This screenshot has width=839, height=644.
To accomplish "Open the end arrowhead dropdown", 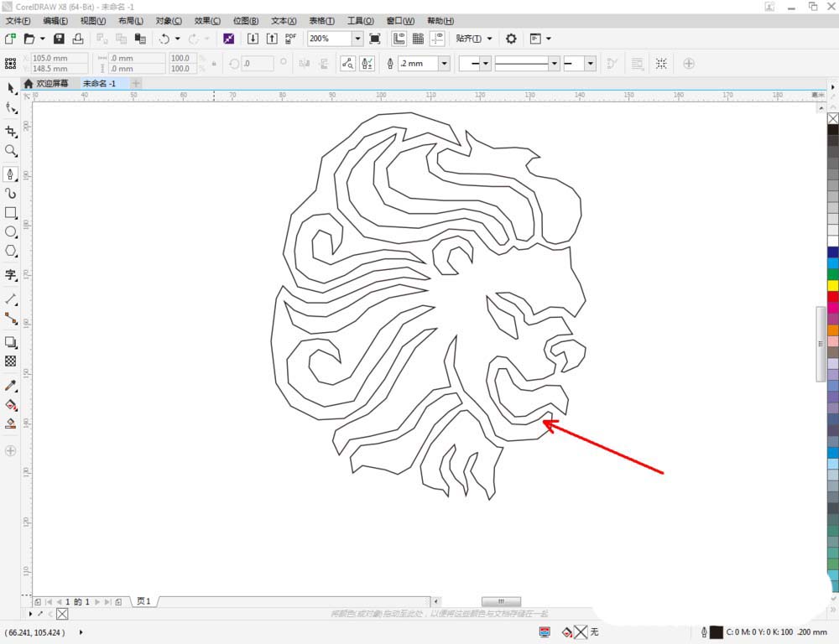I will 590,64.
